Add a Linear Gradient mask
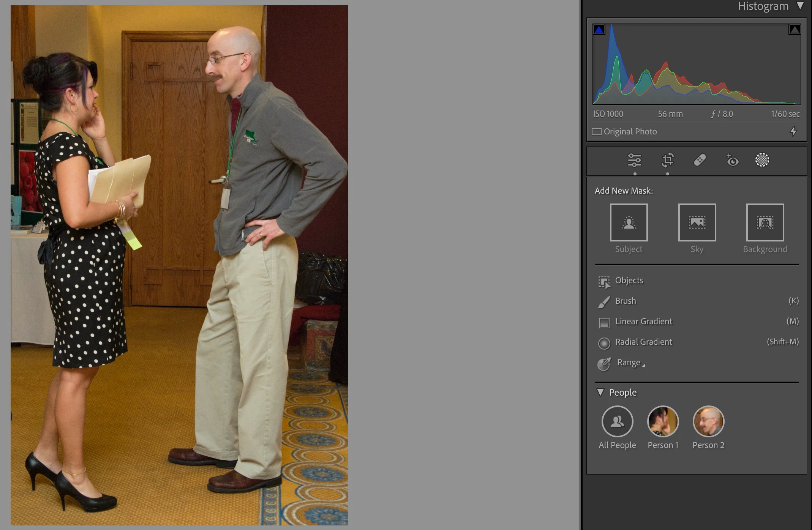 [643, 322]
